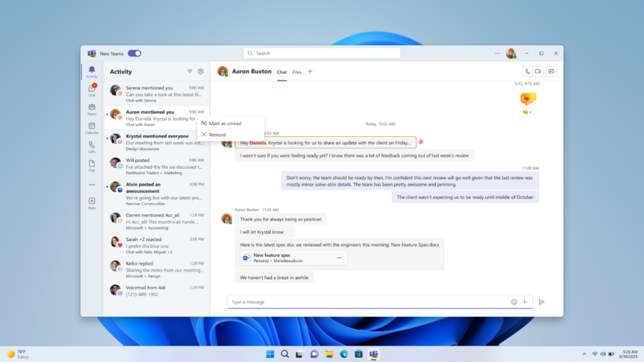Open the Calendar in left rail

click(x=92, y=128)
